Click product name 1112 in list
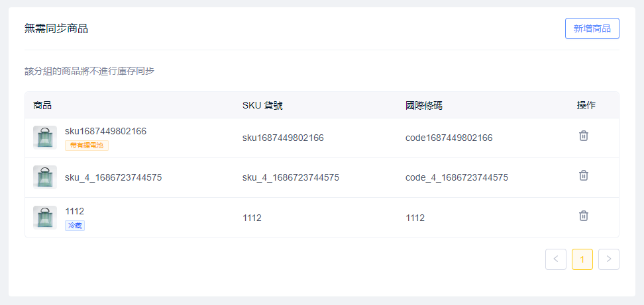644x305 pixels. pos(74,211)
